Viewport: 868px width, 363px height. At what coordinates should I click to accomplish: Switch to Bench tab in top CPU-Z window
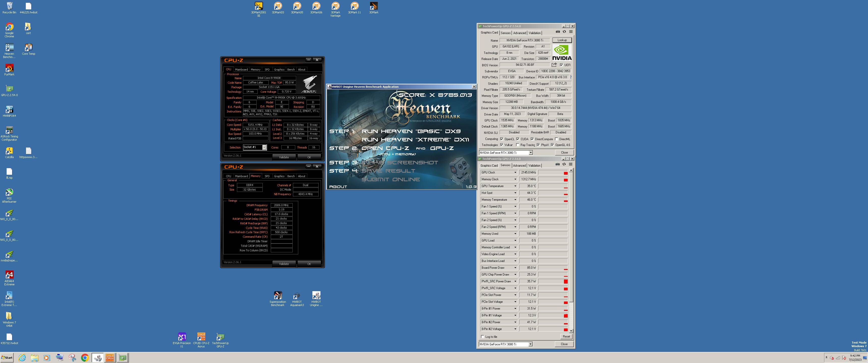pos(291,70)
